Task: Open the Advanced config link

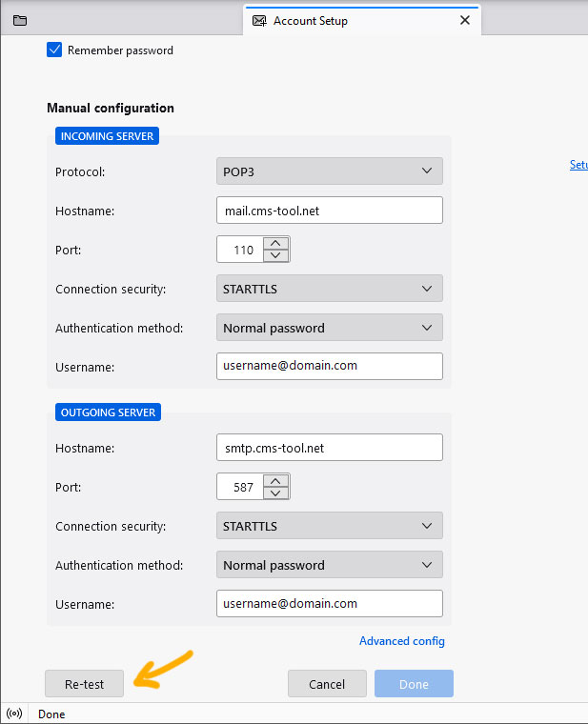Action: [x=401, y=641]
